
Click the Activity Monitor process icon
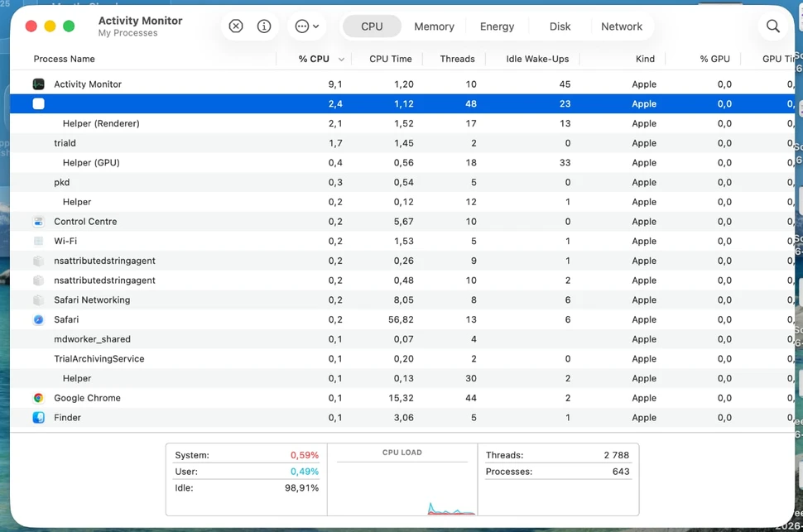click(38, 84)
